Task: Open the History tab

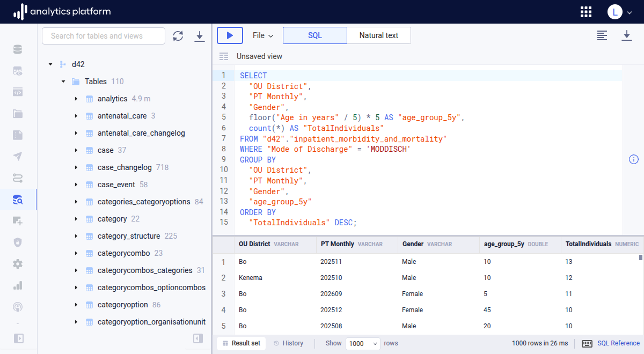Action: pyautogui.click(x=288, y=343)
